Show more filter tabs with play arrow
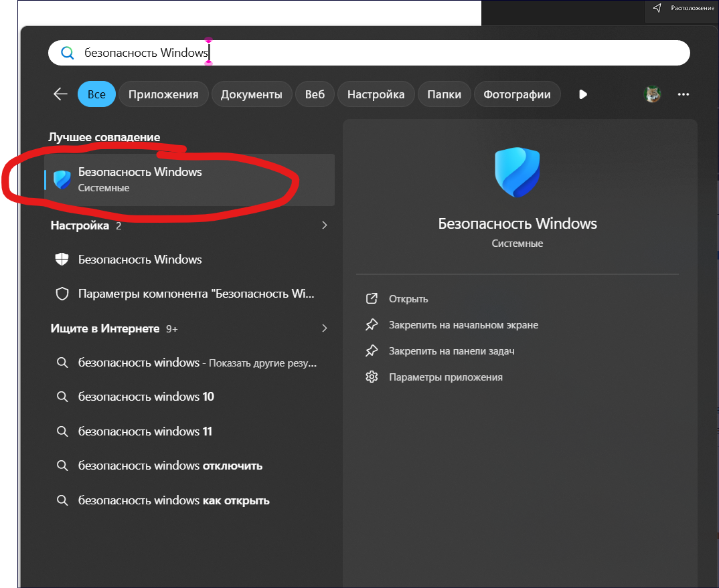Viewport: 719px width, 588px height. [583, 94]
